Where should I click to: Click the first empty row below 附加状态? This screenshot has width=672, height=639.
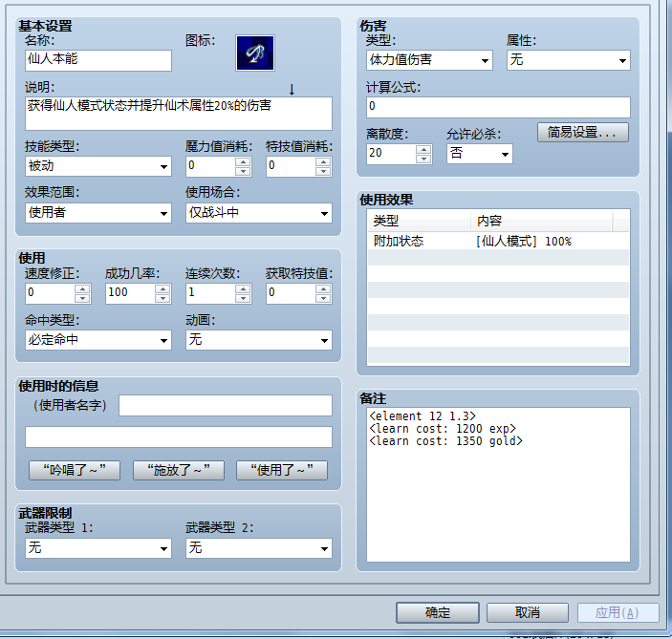tap(498, 257)
